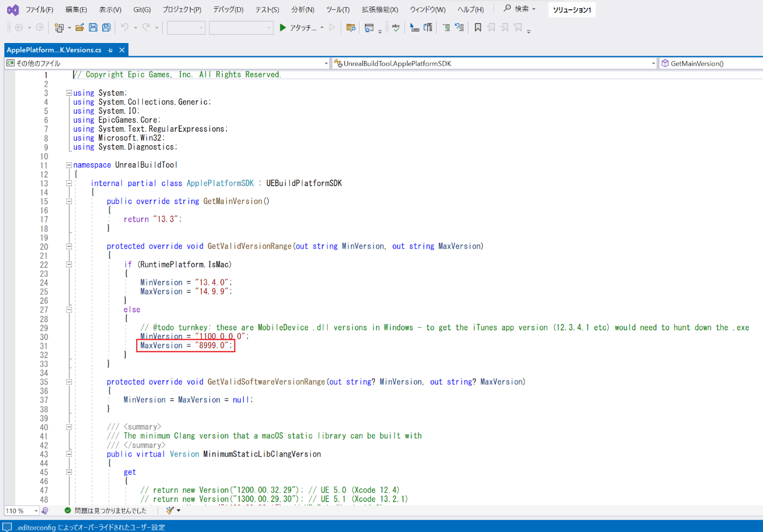Collapse the if RuntimePlatform.IsMac block
Screen dimensions: 763x532
coord(69,265)
